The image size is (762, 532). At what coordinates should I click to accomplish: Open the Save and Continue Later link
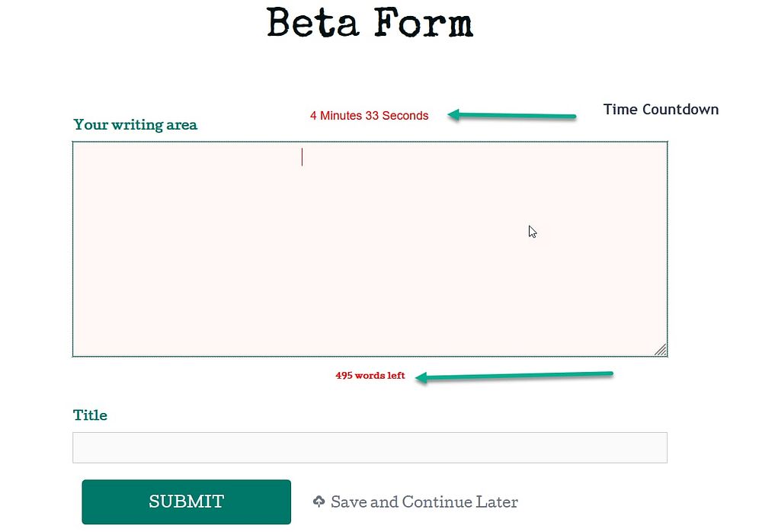424,502
